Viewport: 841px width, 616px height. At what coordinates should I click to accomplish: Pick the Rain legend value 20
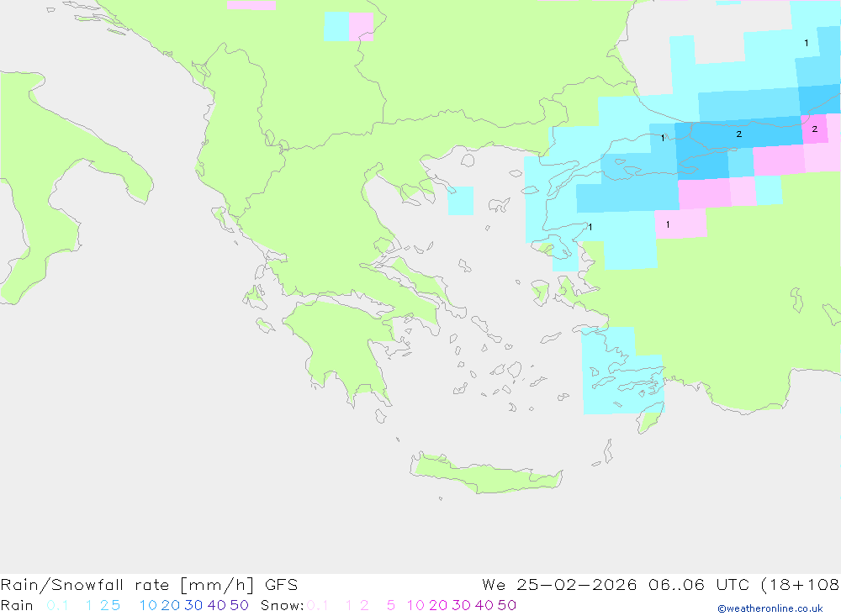pyautogui.click(x=171, y=605)
